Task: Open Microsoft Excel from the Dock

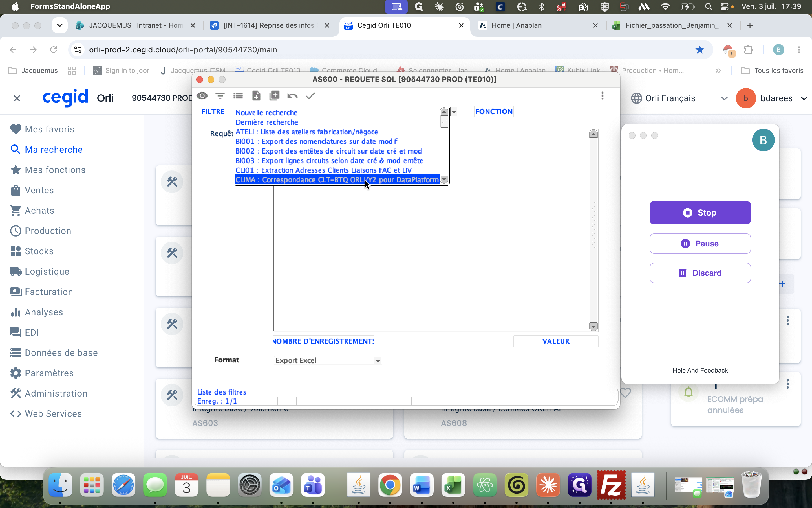Action: (x=453, y=485)
